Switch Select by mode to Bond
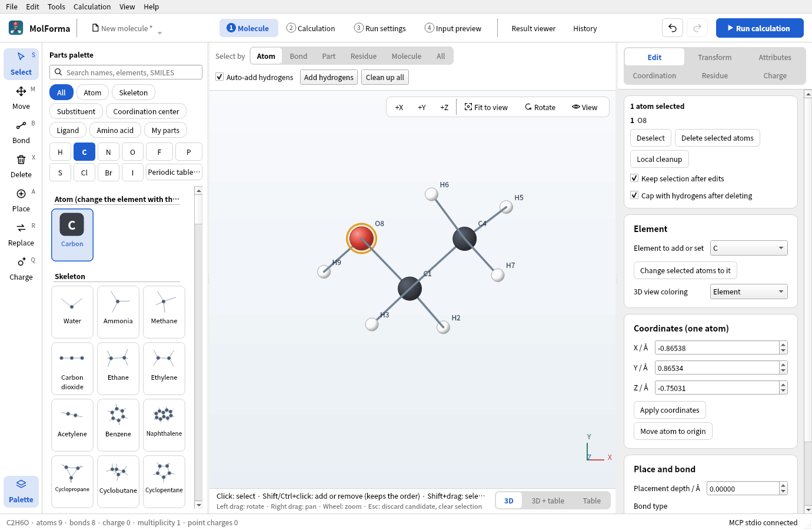 tap(298, 57)
